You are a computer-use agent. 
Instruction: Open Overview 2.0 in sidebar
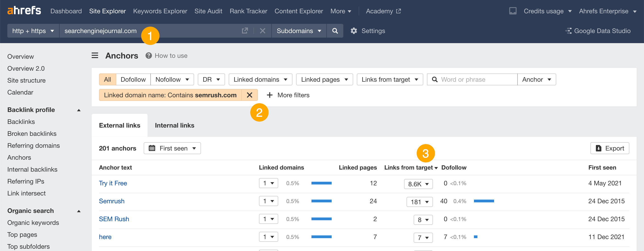(x=26, y=68)
